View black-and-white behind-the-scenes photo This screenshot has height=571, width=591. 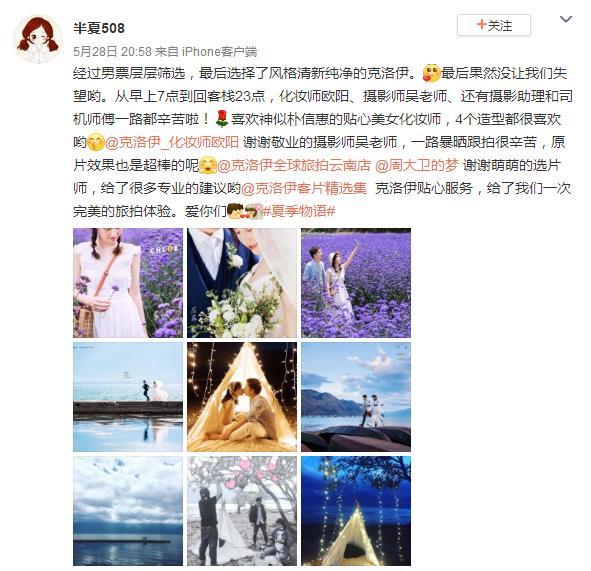tap(242, 511)
